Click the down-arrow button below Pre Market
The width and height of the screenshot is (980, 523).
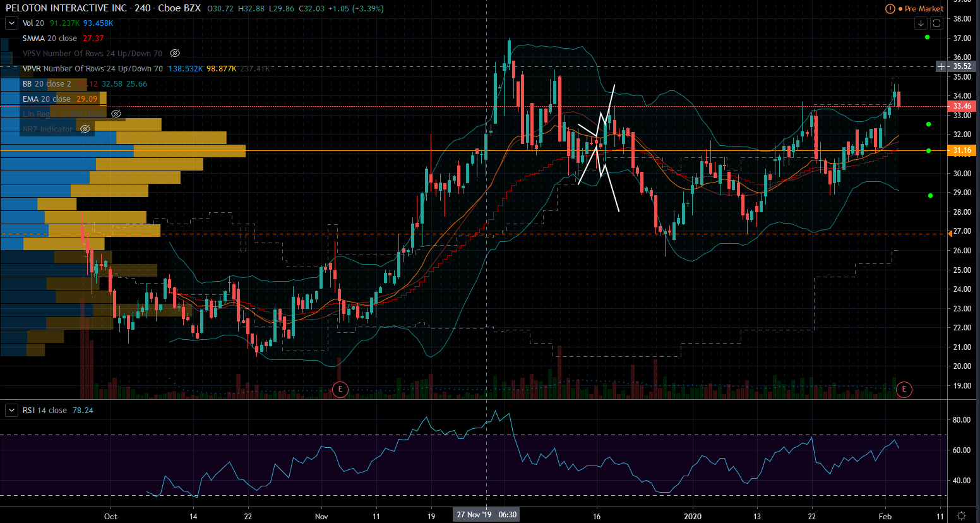point(921,23)
